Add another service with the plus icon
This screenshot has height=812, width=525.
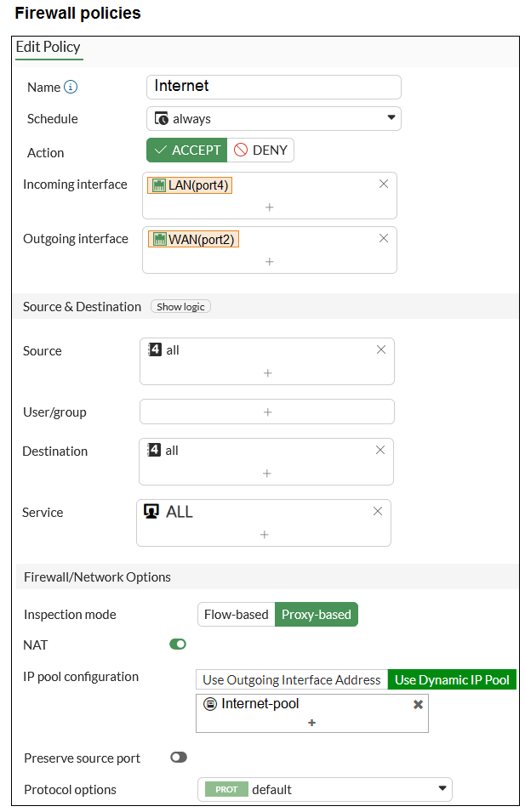pos(265,535)
